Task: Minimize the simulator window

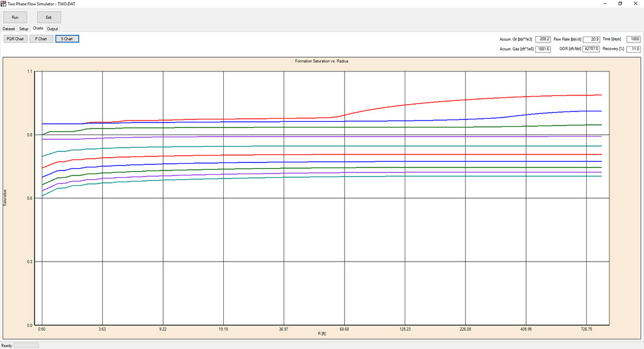Action: point(601,4)
